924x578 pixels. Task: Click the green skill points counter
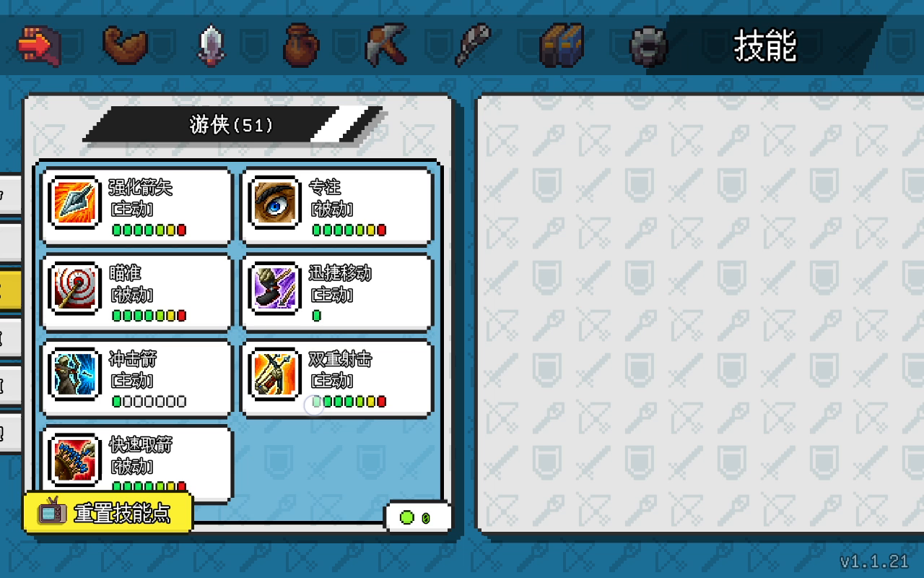(x=417, y=517)
